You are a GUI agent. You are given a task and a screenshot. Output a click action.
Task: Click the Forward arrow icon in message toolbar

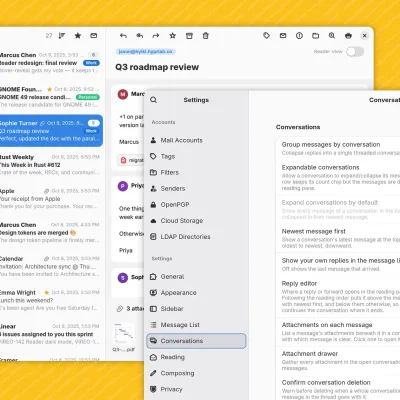(156, 36)
